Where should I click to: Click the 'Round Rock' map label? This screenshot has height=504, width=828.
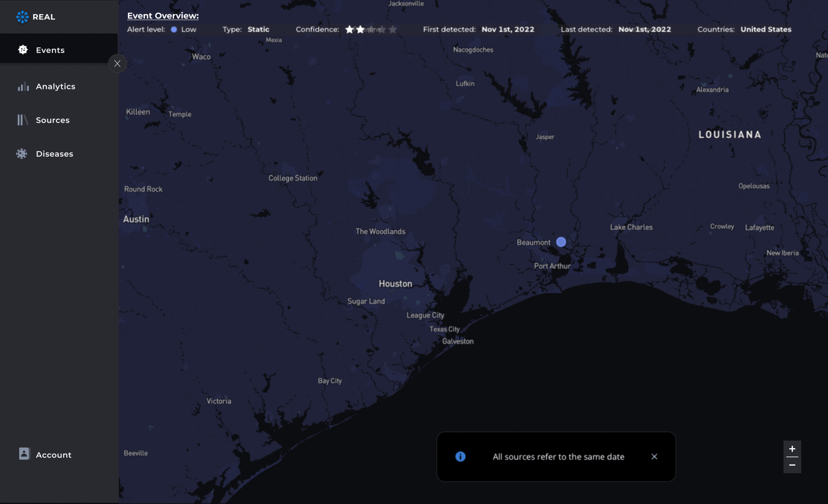pos(143,189)
